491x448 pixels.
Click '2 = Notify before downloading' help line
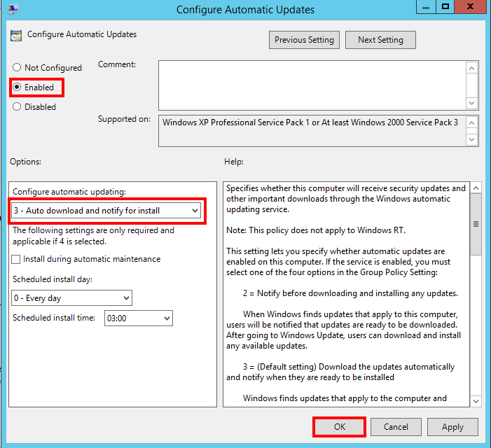[350, 293]
